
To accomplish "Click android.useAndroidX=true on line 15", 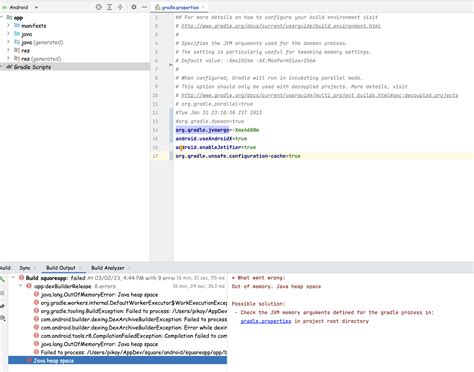I will coord(211,139).
